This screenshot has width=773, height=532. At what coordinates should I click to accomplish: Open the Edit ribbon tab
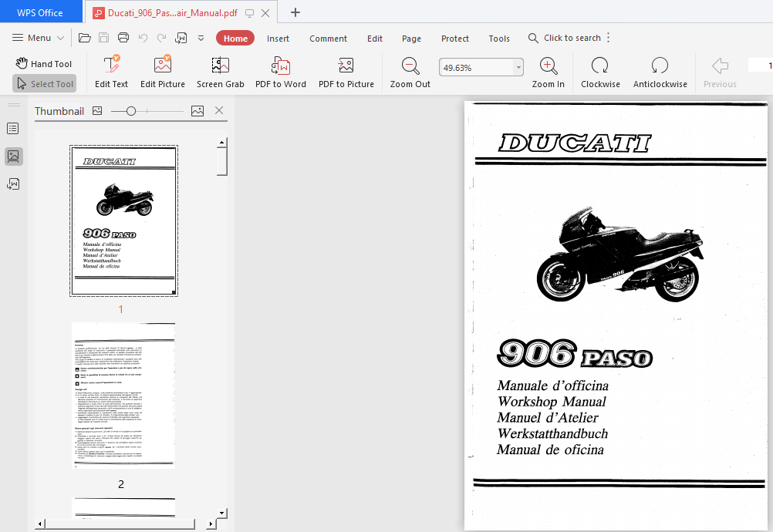pyautogui.click(x=375, y=39)
